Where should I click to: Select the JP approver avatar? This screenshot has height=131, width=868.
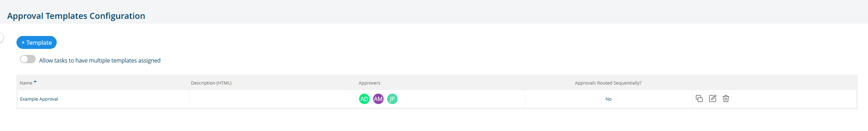pos(392,99)
